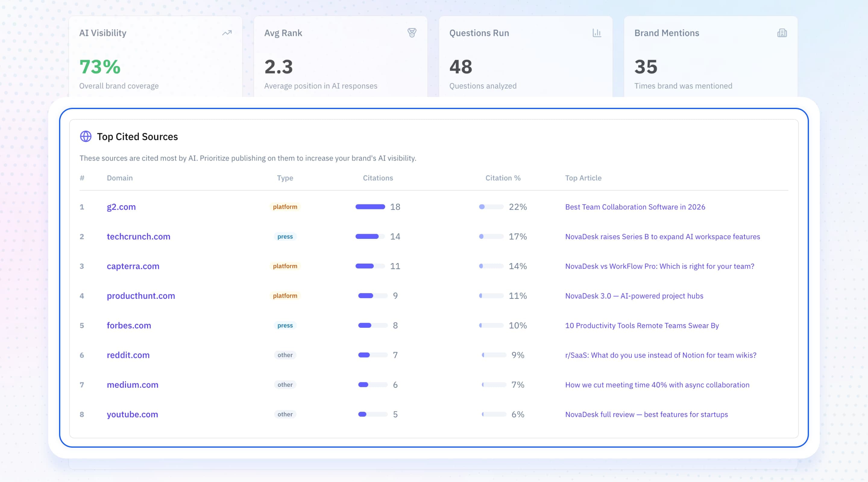Click the platform tag on the producthunt.com row
The image size is (868, 482).
pos(285,296)
